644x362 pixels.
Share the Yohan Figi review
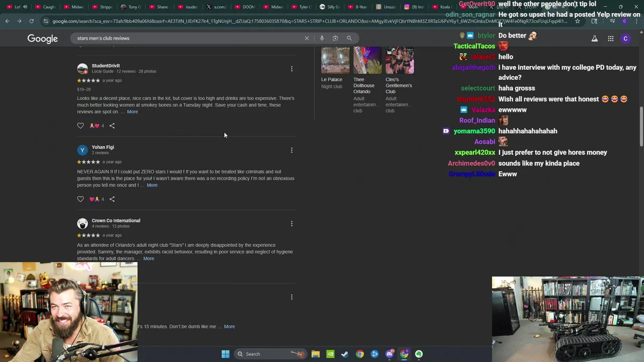pyautogui.click(x=112, y=199)
